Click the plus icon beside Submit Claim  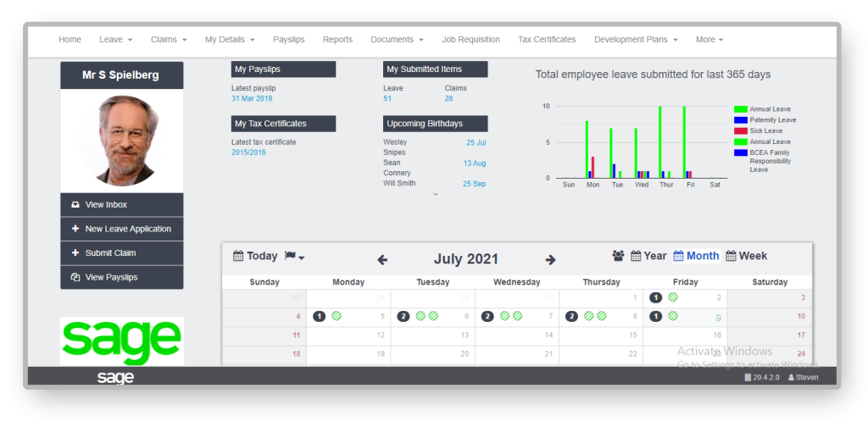pos(75,253)
